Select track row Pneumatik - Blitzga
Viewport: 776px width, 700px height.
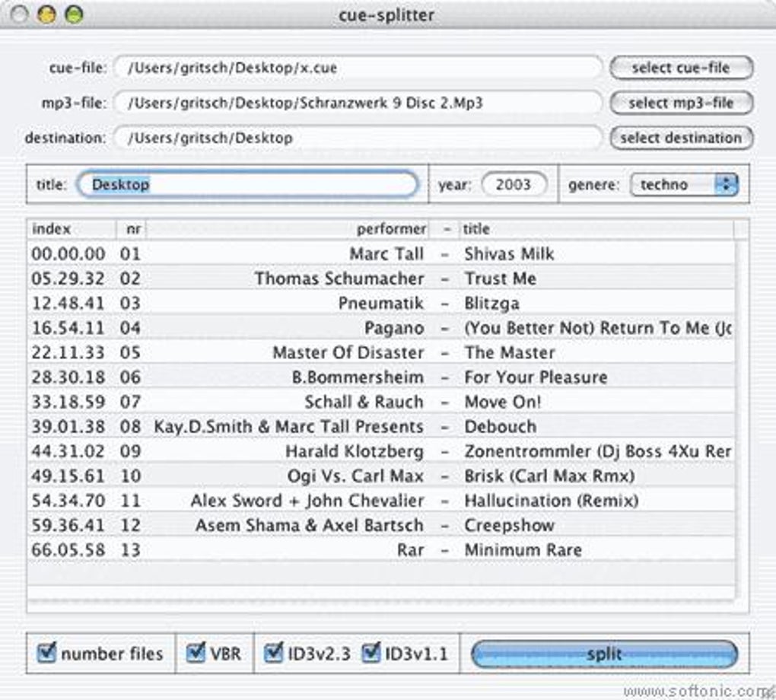[x=381, y=303]
